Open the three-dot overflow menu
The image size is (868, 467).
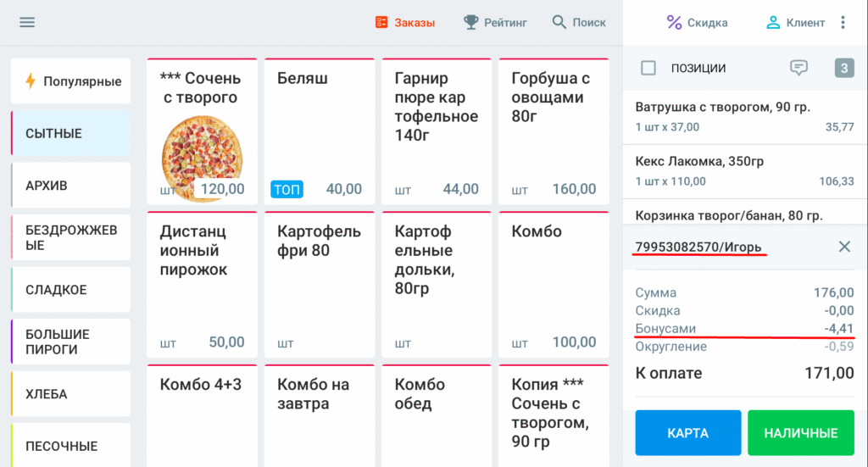coord(843,23)
